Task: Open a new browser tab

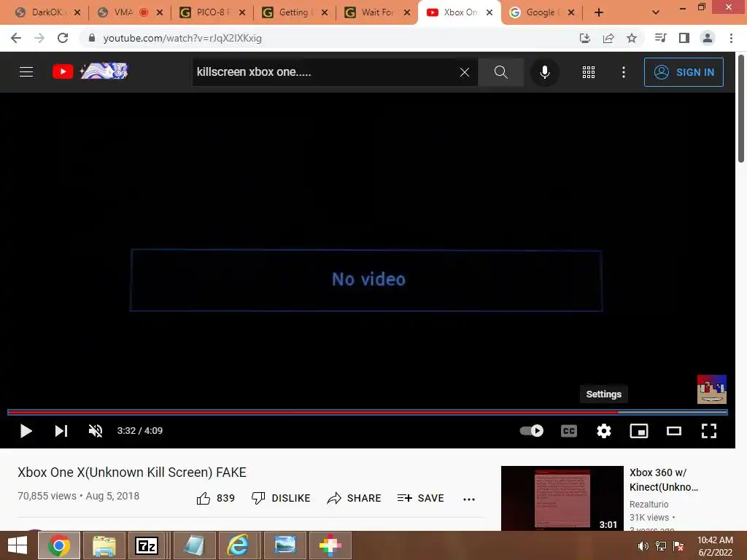Action: 599,12
